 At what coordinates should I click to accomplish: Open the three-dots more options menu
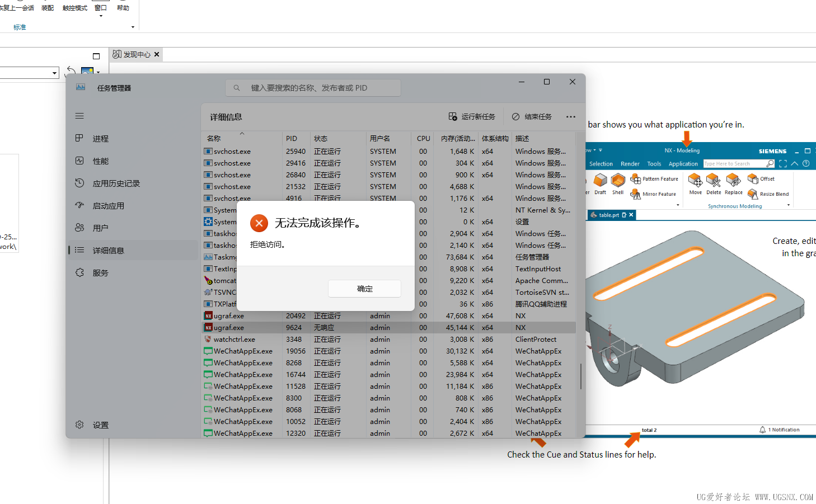(x=570, y=117)
